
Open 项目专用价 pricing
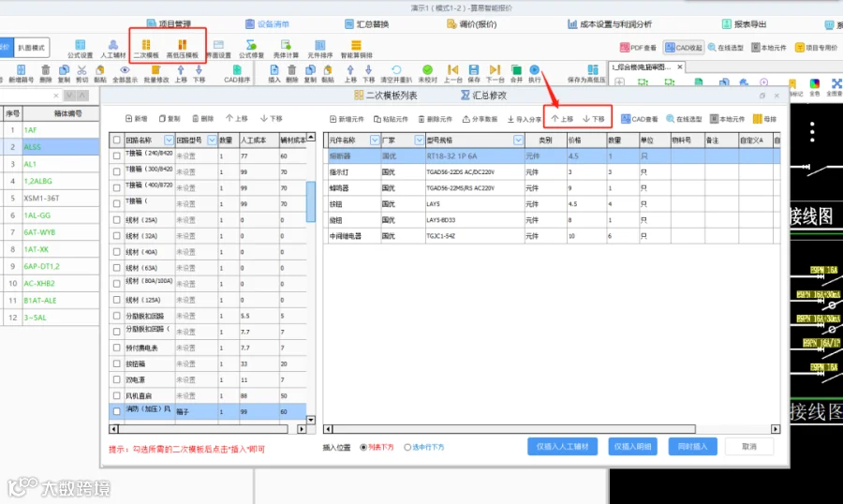tap(816, 48)
